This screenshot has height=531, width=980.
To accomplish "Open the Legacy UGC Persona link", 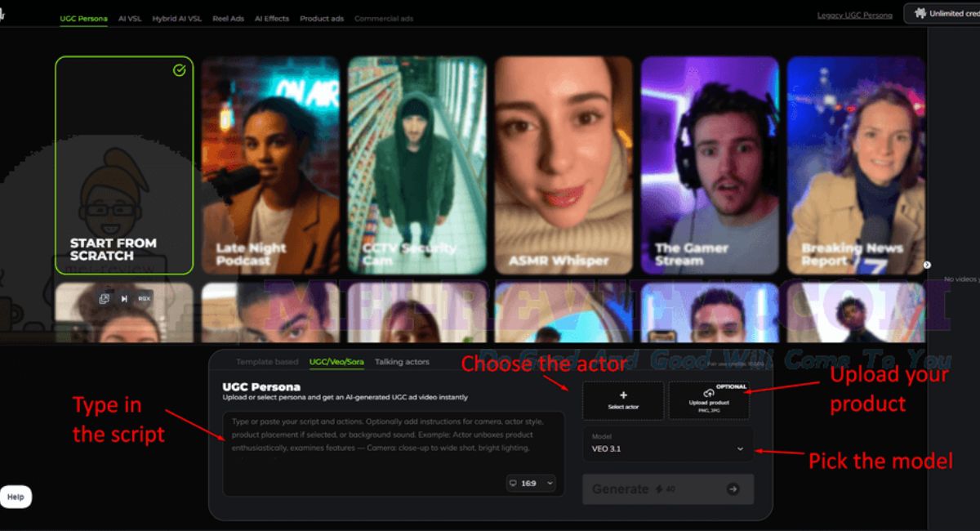I will pos(854,16).
